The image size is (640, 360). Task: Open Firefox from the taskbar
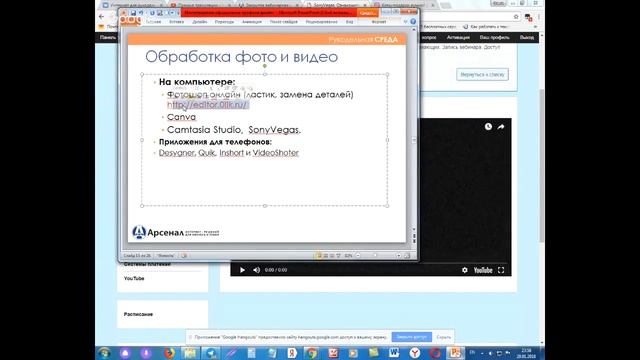tap(169, 353)
